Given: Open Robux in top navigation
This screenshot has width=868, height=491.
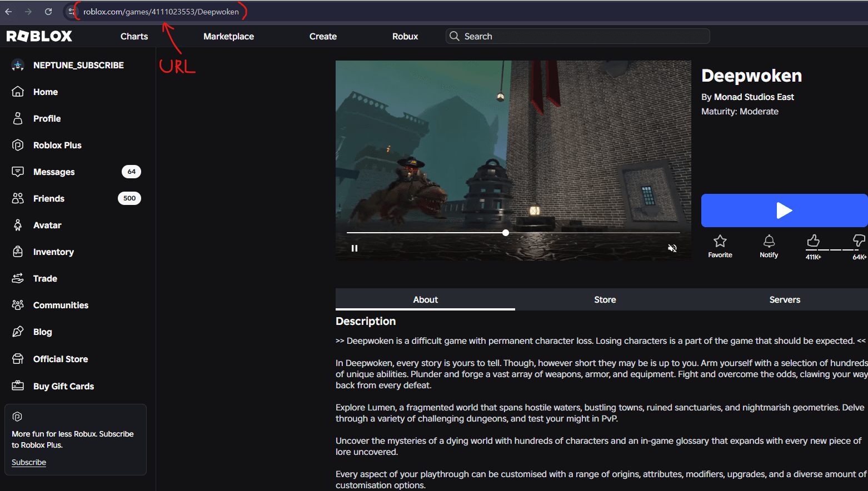Looking at the screenshot, I should 405,36.
